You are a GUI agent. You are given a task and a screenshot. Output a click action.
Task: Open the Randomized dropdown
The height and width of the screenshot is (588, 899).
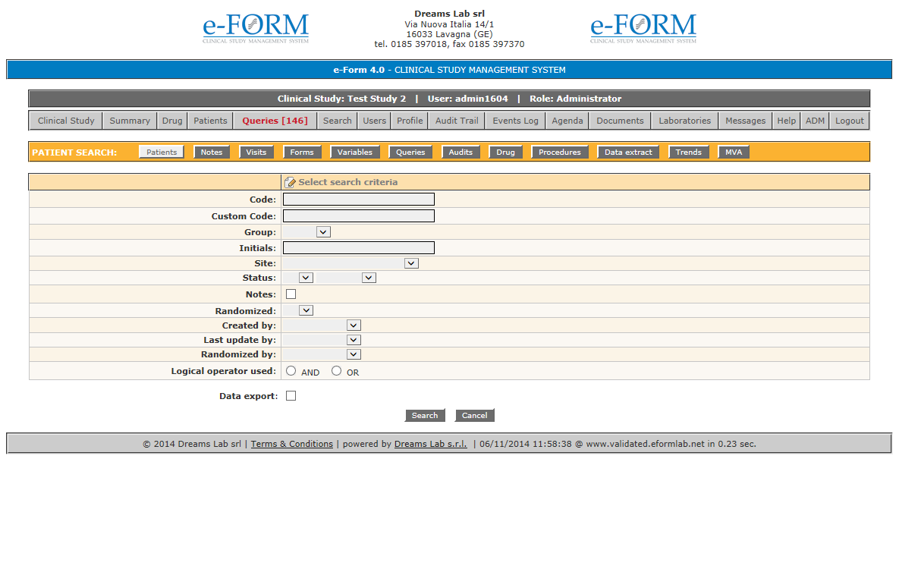coord(297,310)
